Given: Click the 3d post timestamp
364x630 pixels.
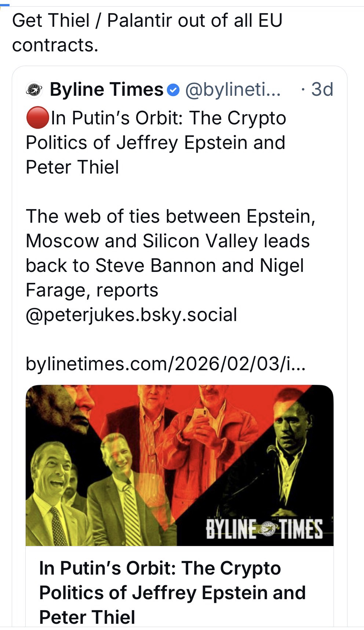Looking at the screenshot, I should tap(322, 90).
